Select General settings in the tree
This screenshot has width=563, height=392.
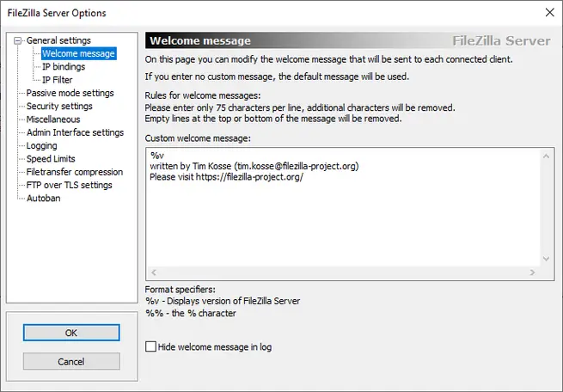(58, 40)
